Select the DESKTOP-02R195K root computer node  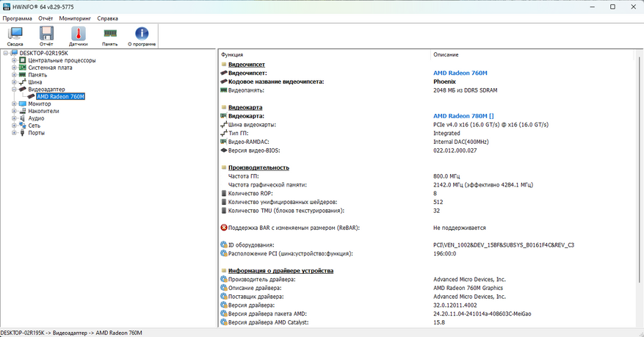pos(43,53)
